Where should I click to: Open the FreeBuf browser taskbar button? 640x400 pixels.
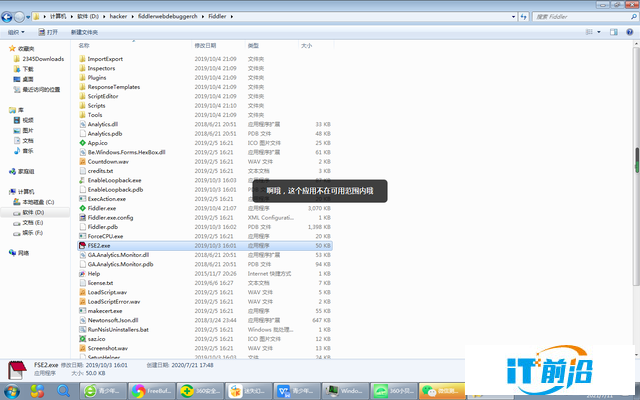point(152,391)
